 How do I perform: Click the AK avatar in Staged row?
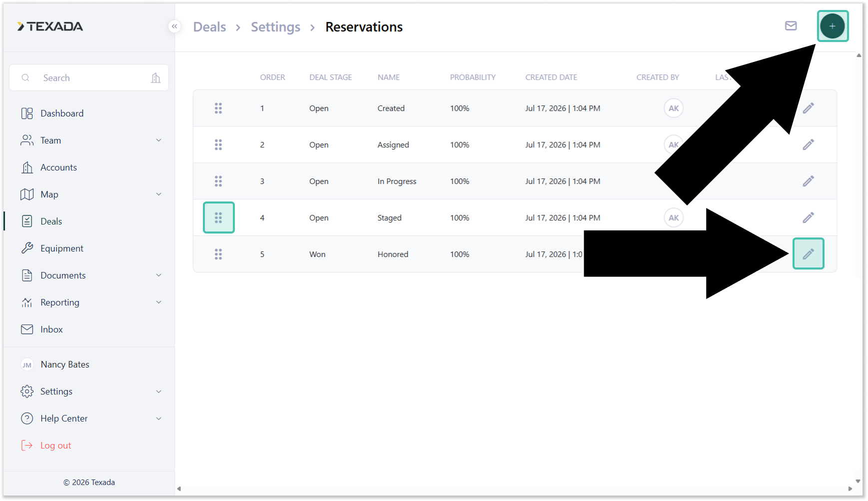674,217
